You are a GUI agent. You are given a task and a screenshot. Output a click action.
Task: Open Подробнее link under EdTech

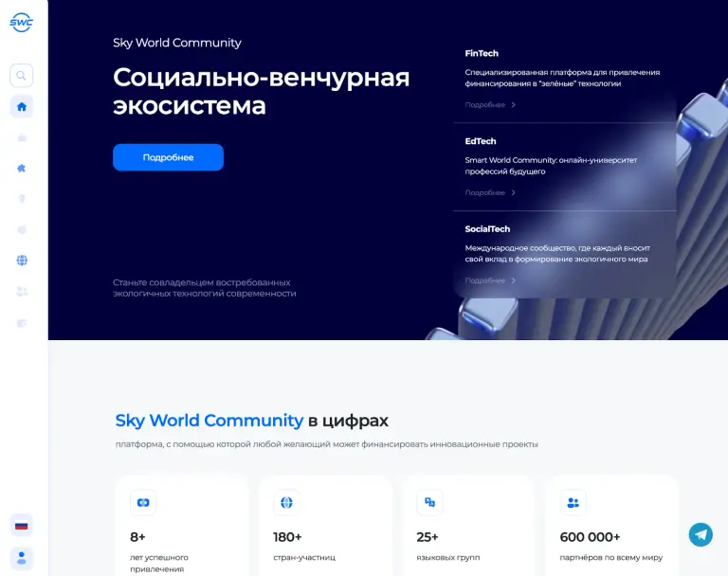pos(484,192)
